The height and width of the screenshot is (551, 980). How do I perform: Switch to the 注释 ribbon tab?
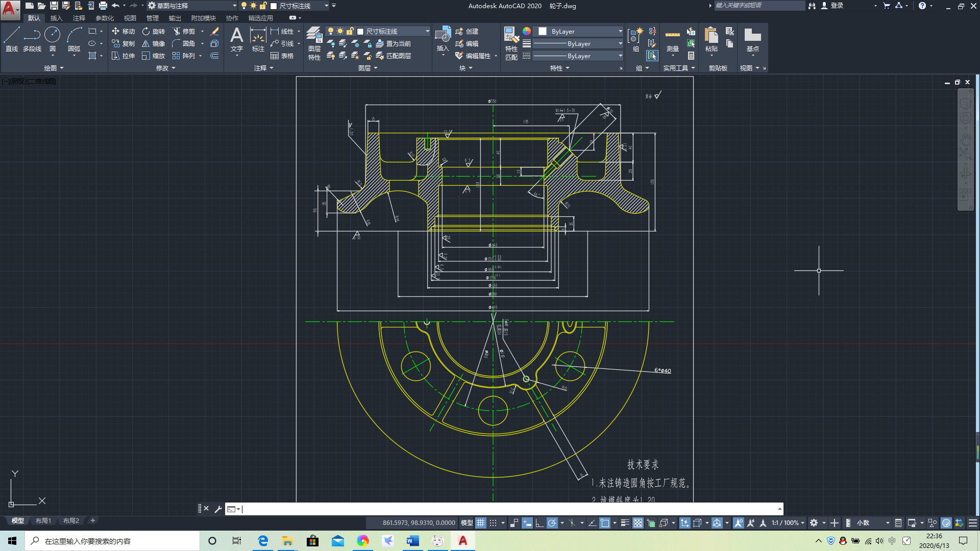click(79, 18)
